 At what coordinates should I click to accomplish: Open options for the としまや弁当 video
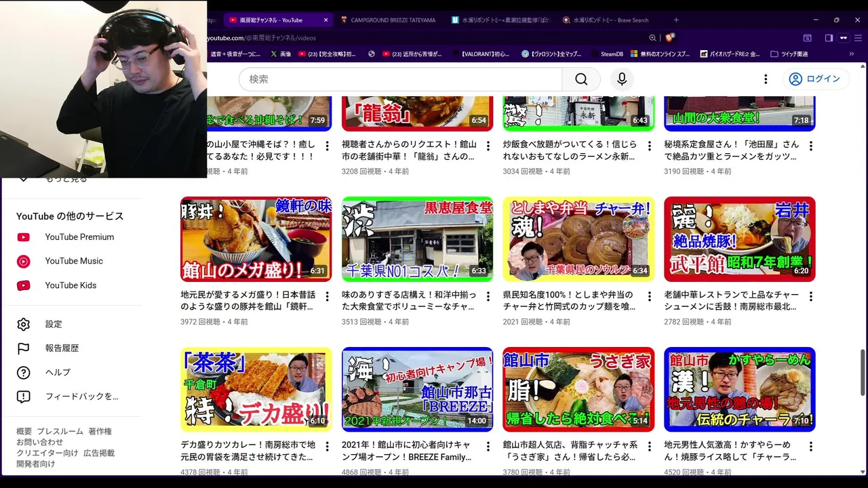[x=650, y=296]
